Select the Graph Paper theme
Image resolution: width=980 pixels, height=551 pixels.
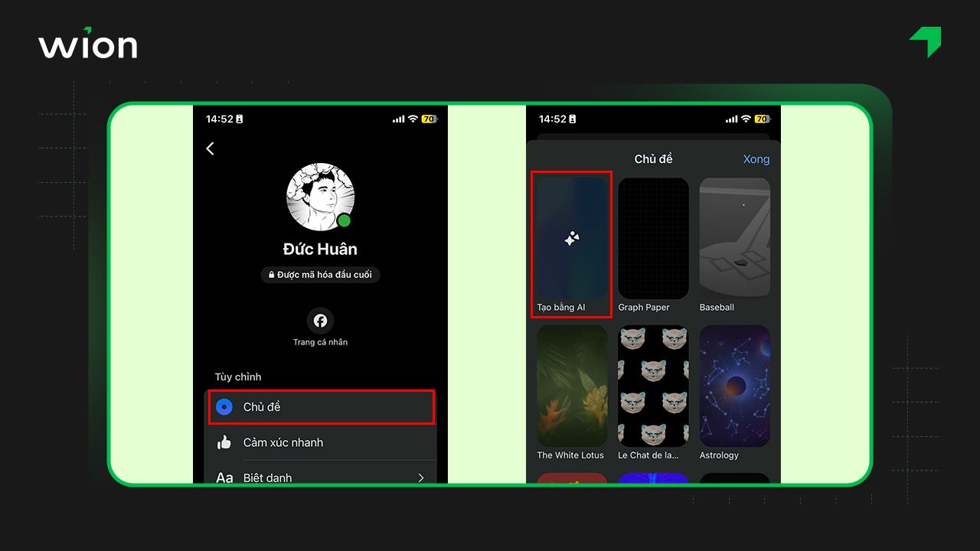tap(653, 239)
